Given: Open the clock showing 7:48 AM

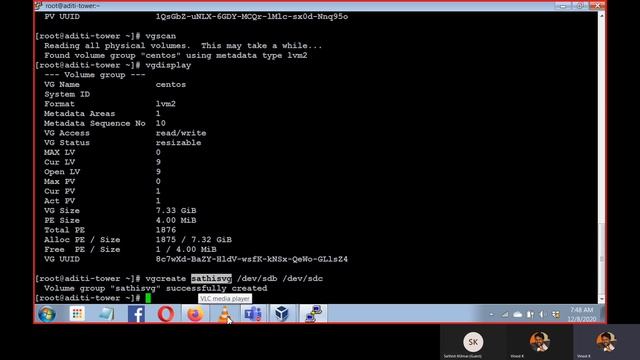Looking at the screenshot, I should pos(582,310).
